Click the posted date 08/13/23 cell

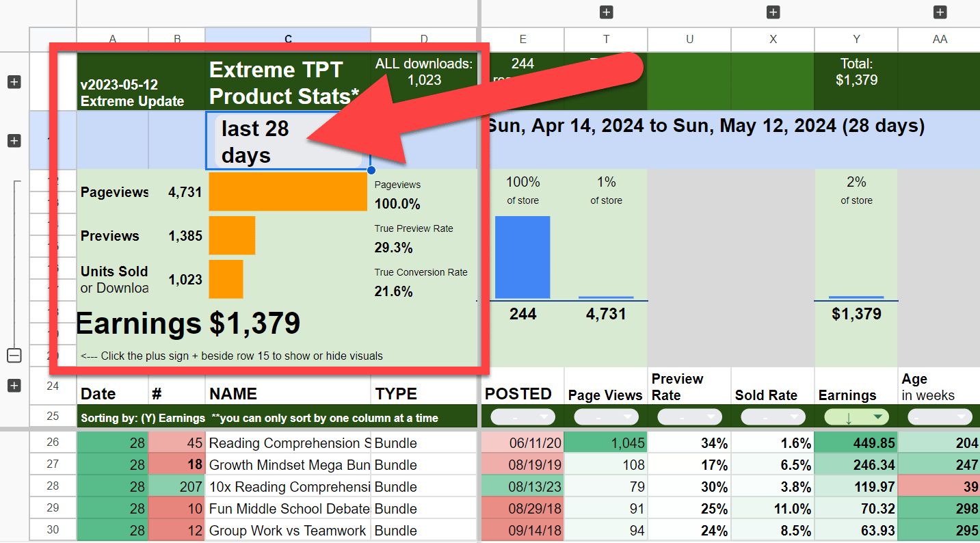point(522,486)
